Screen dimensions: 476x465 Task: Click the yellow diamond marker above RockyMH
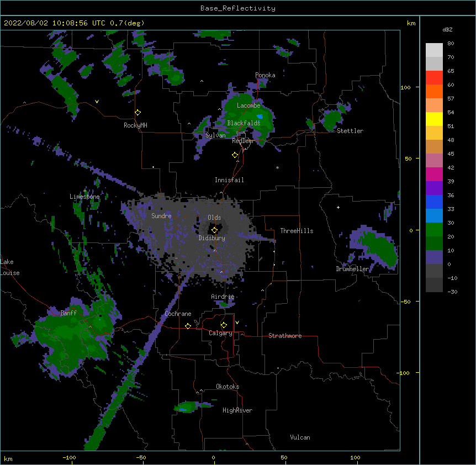pyautogui.click(x=138, y=113)
